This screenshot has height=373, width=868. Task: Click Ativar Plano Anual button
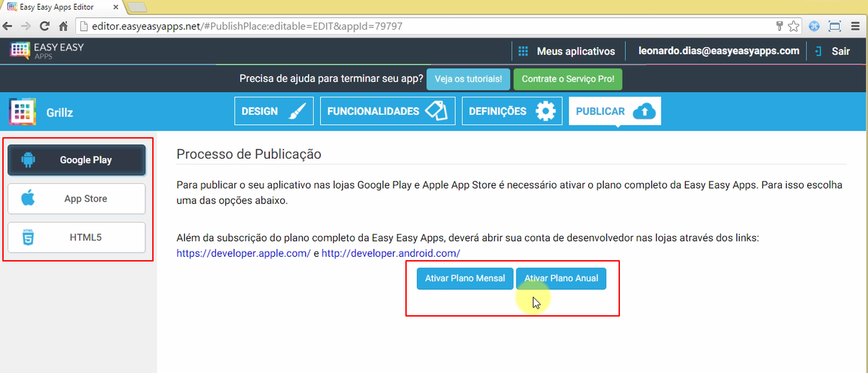(561, 278)
